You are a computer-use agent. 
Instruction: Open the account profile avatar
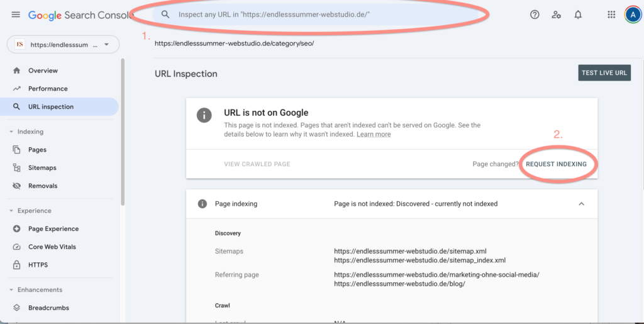point(632,14)
